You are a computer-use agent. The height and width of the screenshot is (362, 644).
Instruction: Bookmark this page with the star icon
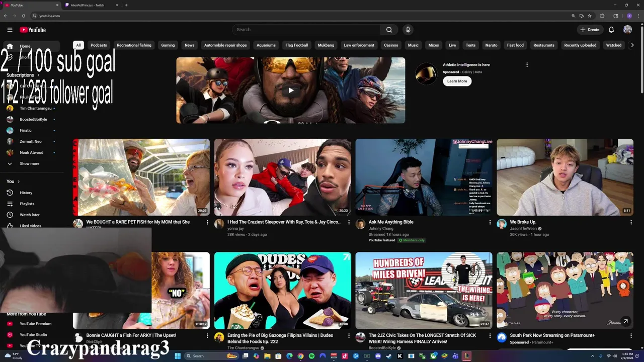click(x=590, y=16)
